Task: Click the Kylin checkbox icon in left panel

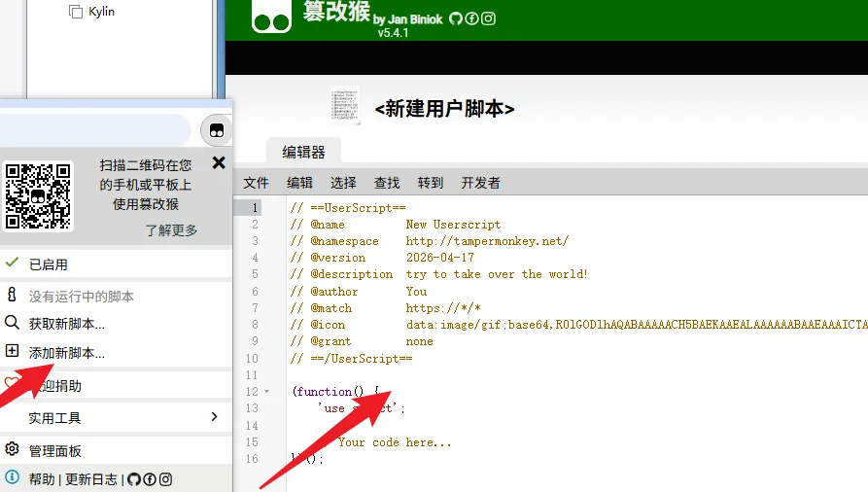Action: tap(76, 12)
